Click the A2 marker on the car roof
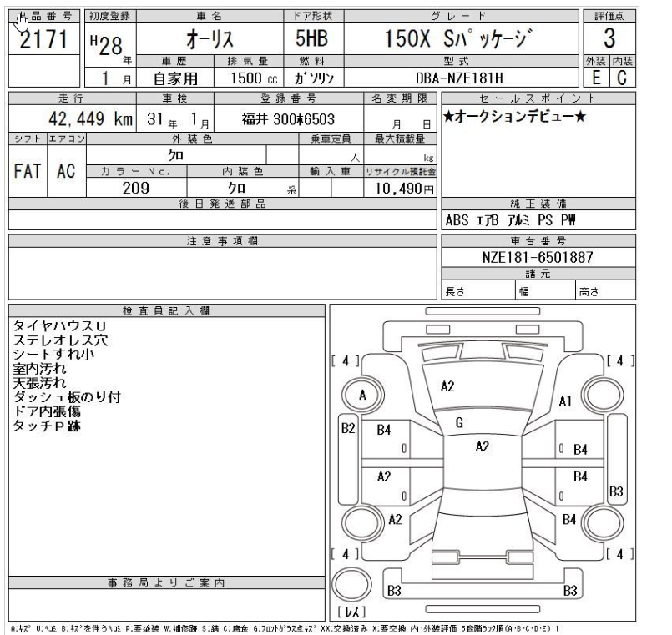 click(482, 446)
